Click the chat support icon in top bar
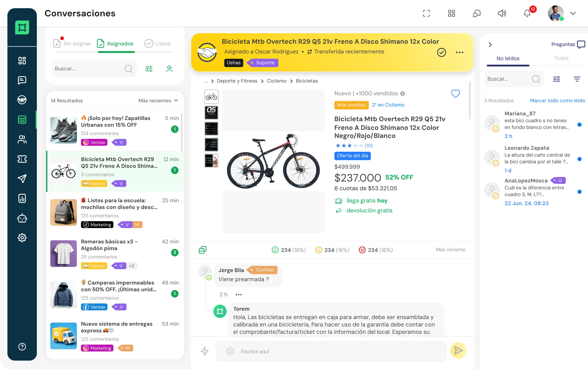 click(x=477, y=13)
